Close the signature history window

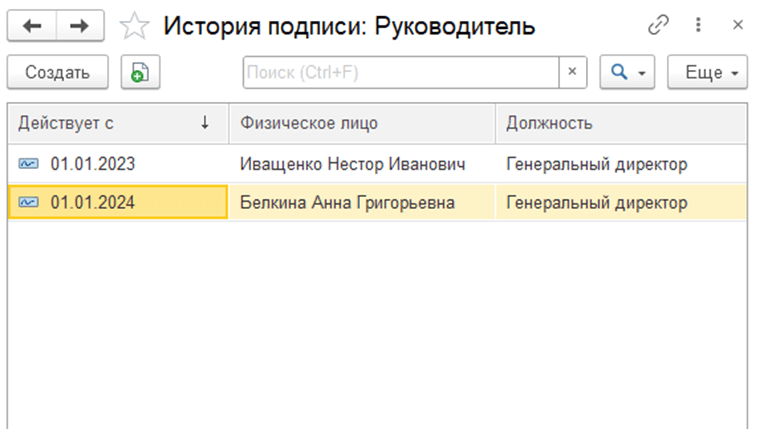[x=738, y=26]
